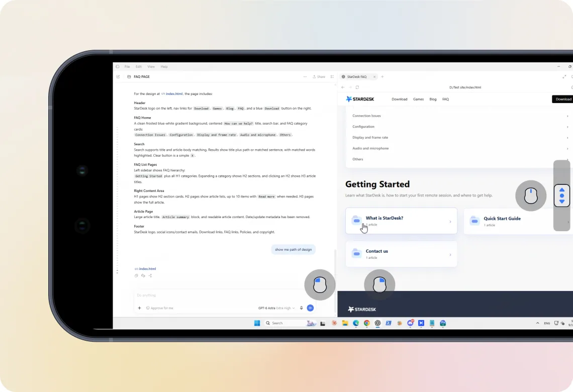
Task: Open File Explorer from the taskbar
Action: pos(345,323)
